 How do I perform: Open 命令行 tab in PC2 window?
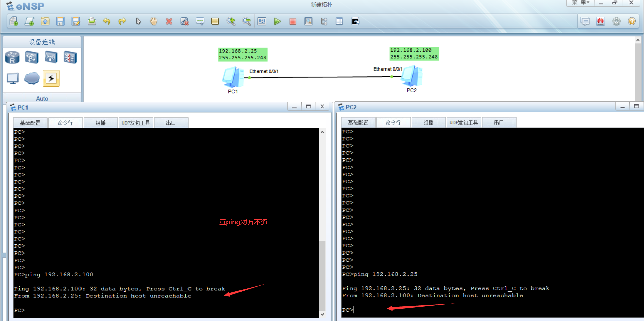[393, 123]
